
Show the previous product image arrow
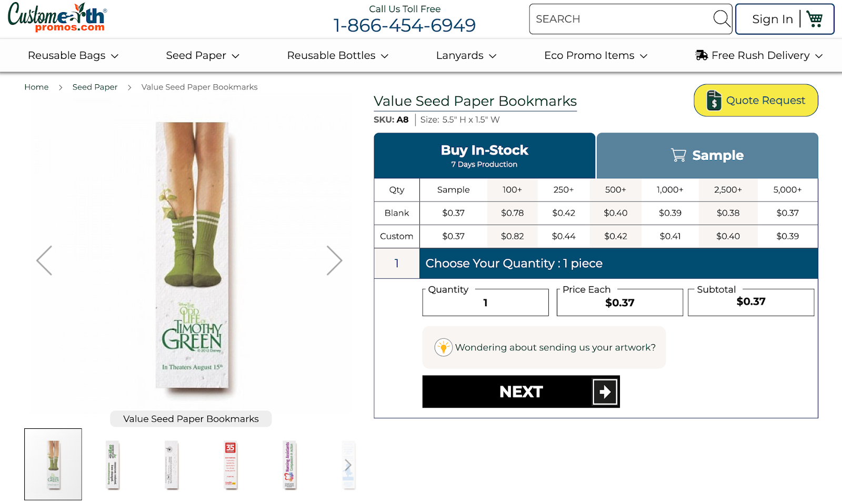click(44, 260)
